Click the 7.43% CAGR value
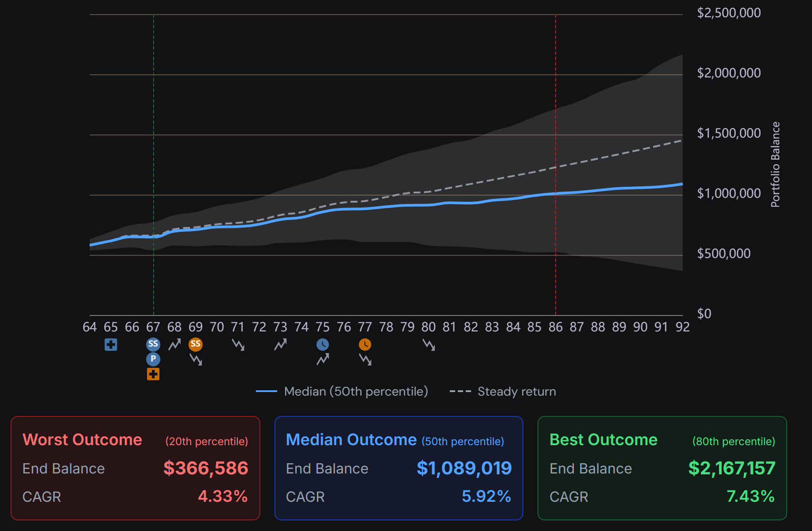The image size is (812, 531). click(x=750, y=496)
